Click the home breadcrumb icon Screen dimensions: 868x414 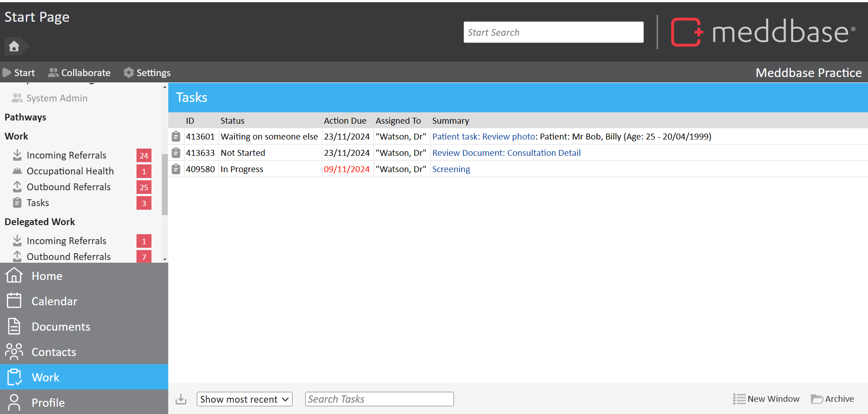point(14,46)
